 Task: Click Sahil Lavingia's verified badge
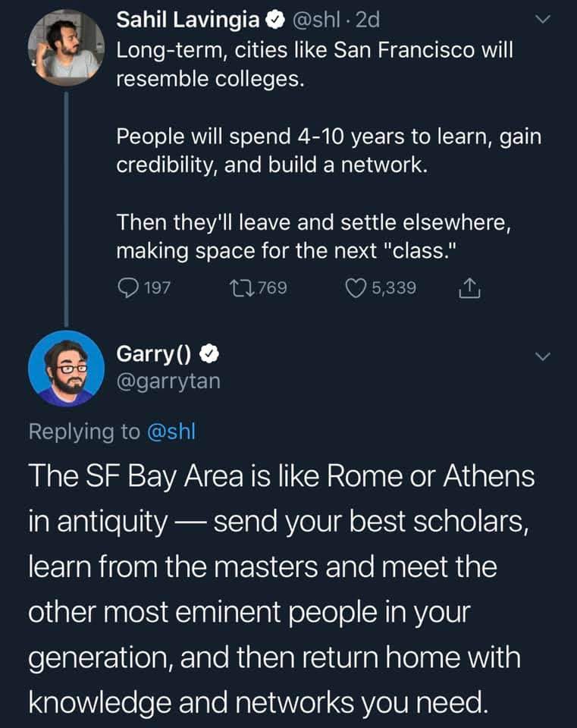pos(273,20)
